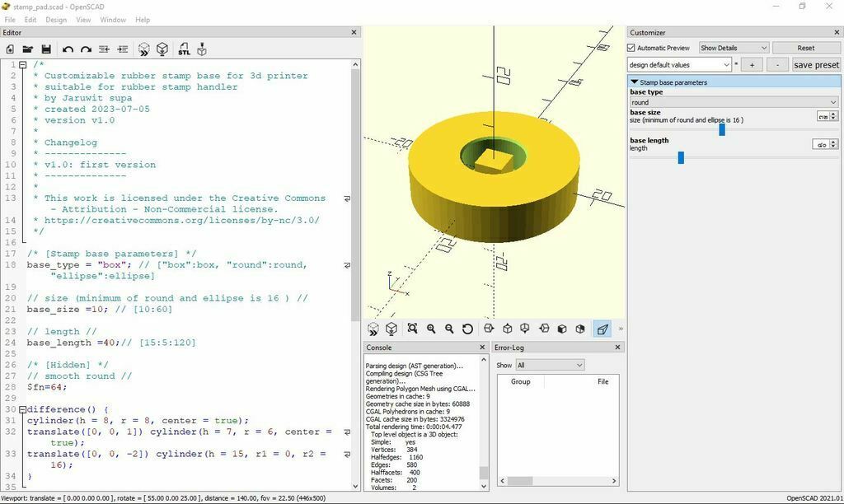Open the Show Details dropdown
The image size is (844, 504).
(x=734, y=48)
